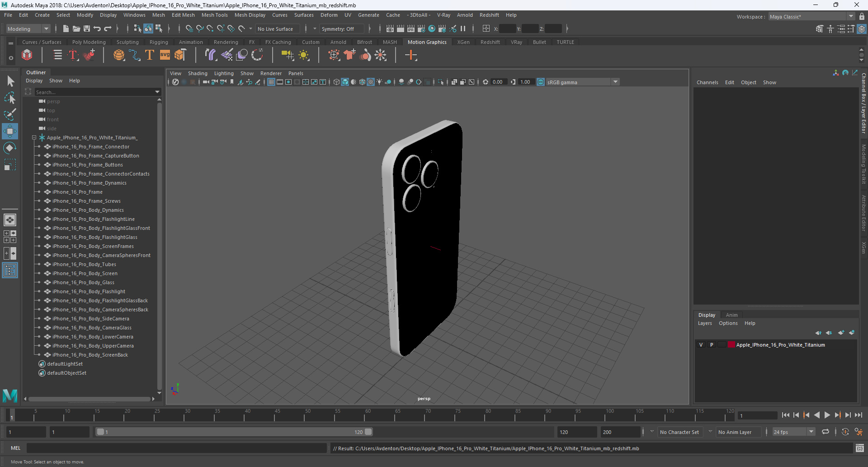Open the Symmetry Off dropdown
868x467 pixels.
341,29
